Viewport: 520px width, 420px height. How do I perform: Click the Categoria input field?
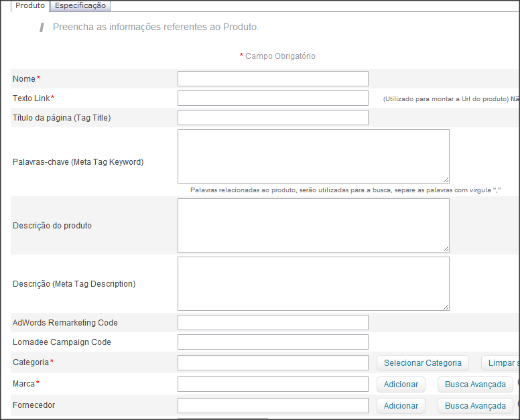tap(273, 363)
